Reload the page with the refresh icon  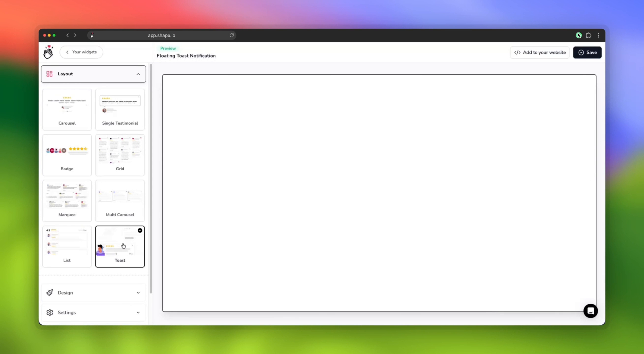click(x=231, y=35)
